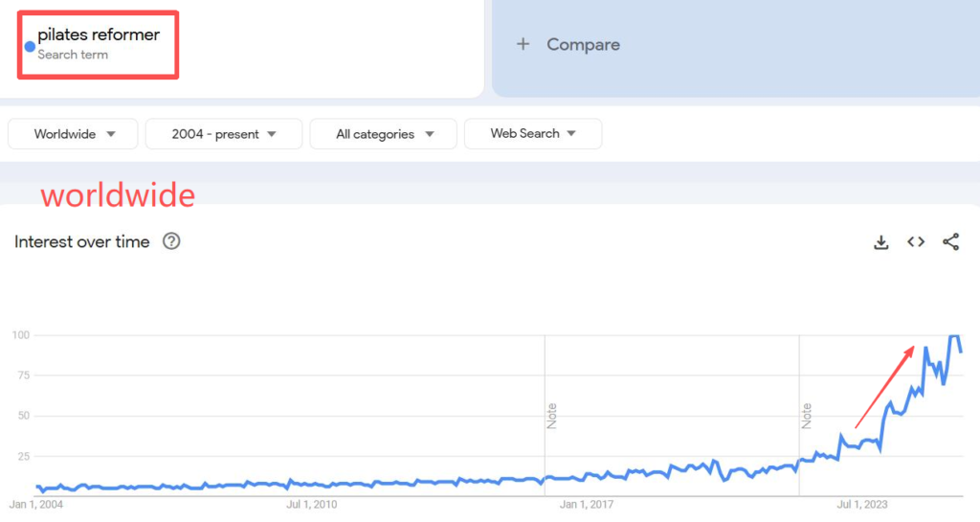Expand the All categories dropdown
Screen dimensions: 980x522
(x=384, y=134)
